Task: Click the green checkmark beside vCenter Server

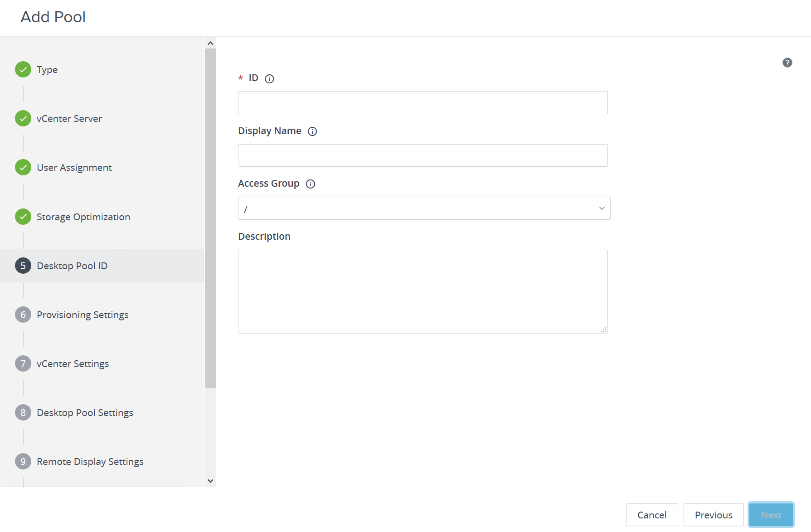Action: tap(23, 118)
